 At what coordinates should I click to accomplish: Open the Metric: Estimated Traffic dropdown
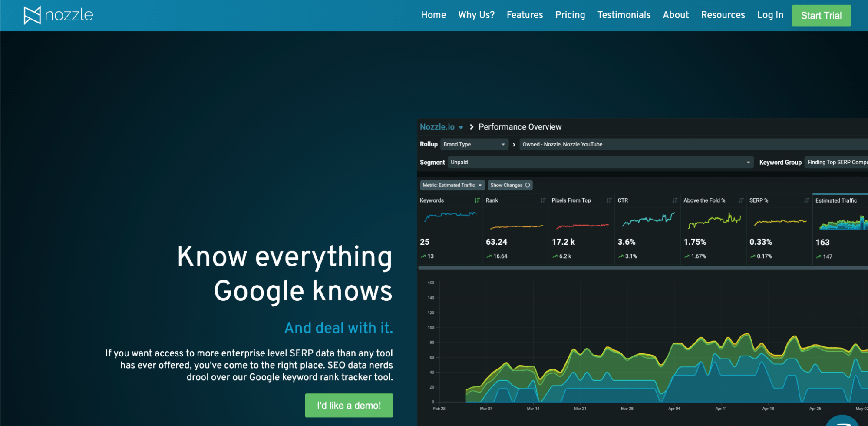point(452,185)
